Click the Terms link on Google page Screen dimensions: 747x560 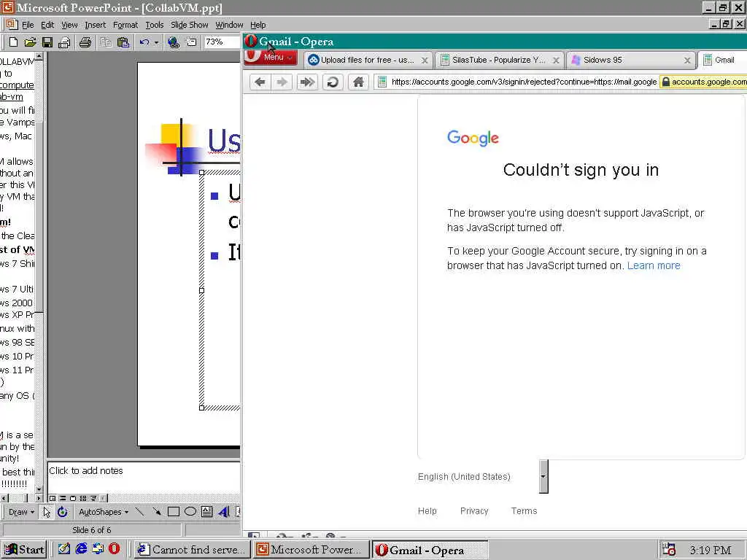[x=524, y=511]
